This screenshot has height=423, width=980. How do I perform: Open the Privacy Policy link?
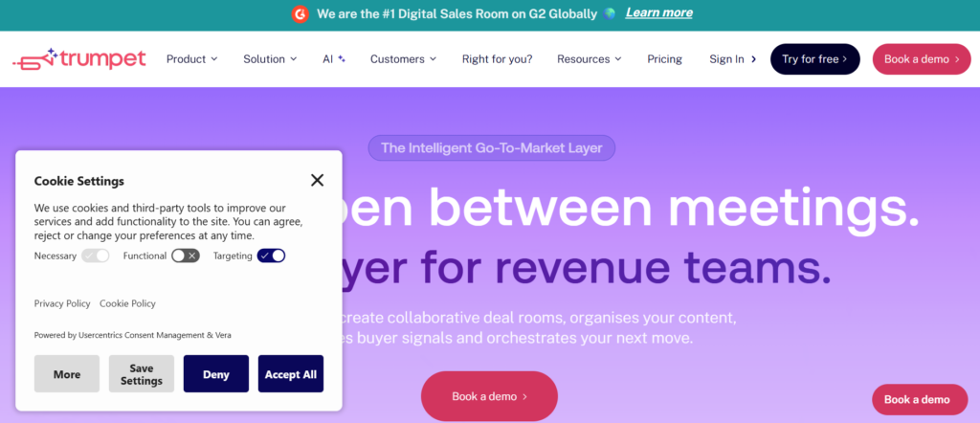point(62,303)
